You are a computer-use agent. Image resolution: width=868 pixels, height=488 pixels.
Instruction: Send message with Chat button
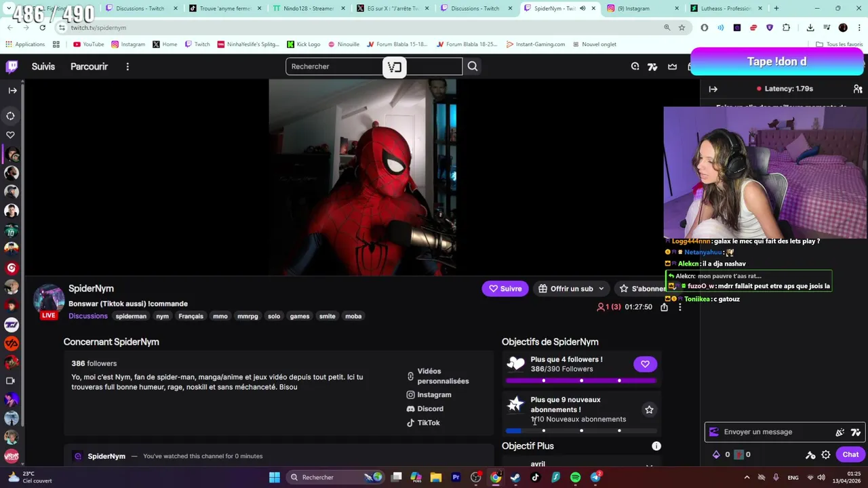tap(850, 455)
